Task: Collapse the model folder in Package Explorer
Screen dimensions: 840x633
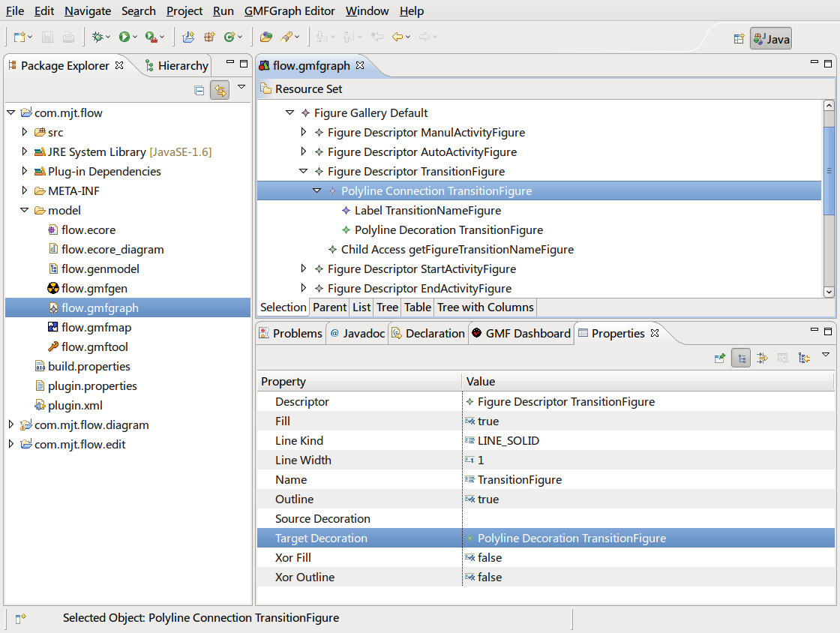Action: pos(25,211)
